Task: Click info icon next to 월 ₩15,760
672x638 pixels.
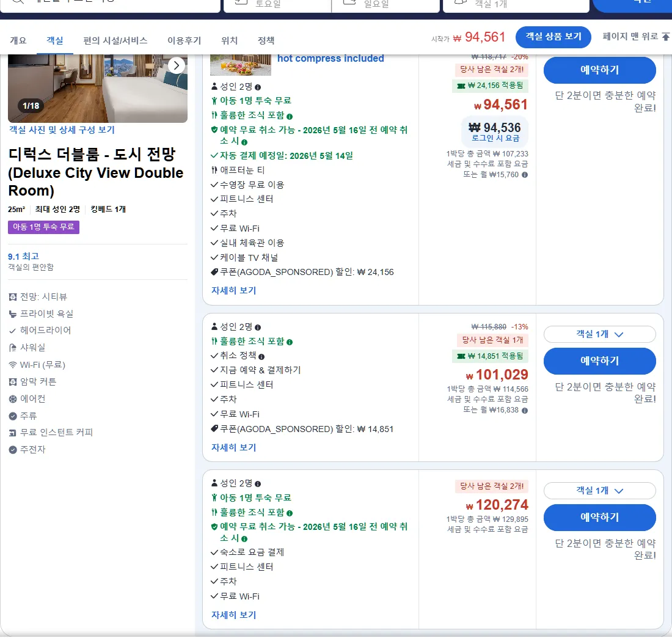Action: pos(525,175)
